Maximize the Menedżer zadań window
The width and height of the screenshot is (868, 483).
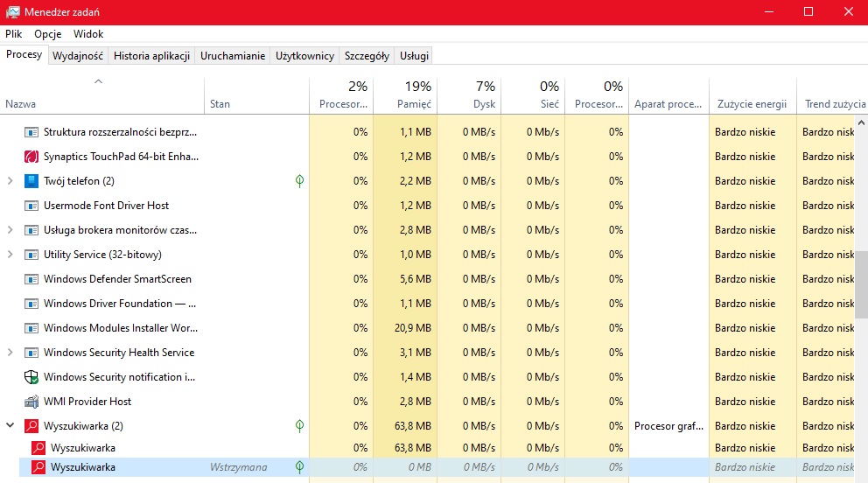pos(808,11)
